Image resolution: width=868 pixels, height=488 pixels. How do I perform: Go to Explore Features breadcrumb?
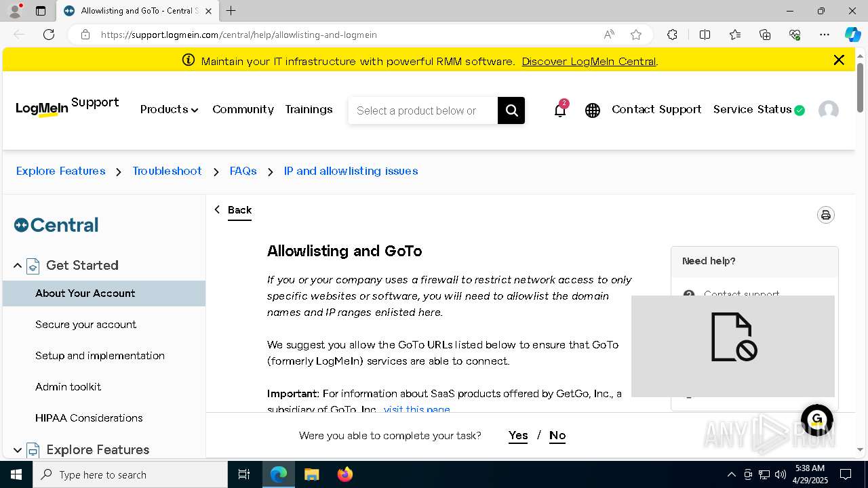pyautogui.click(x=61, y=171)
